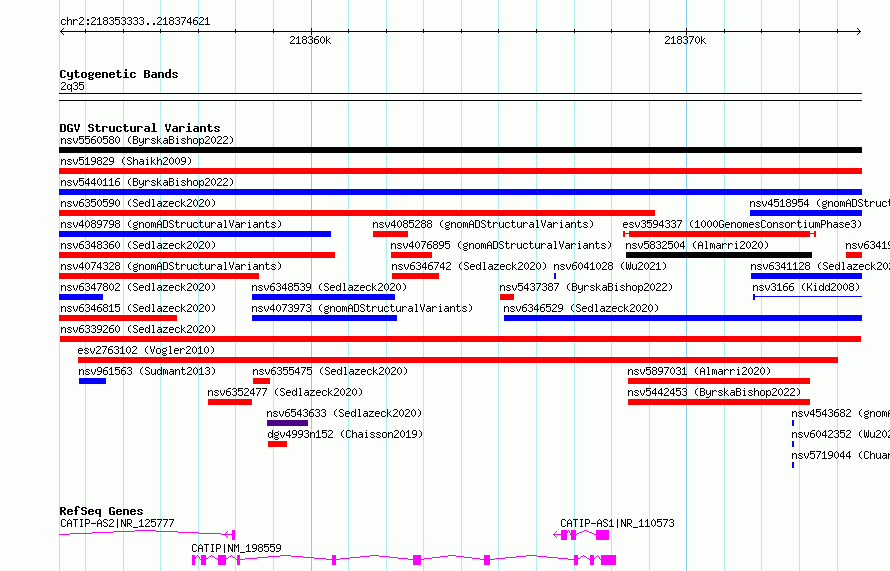Click the 218360k ruler tick label
Image resolution: width=890 pixels, height=571 pixels.
[x=310, y=40]
